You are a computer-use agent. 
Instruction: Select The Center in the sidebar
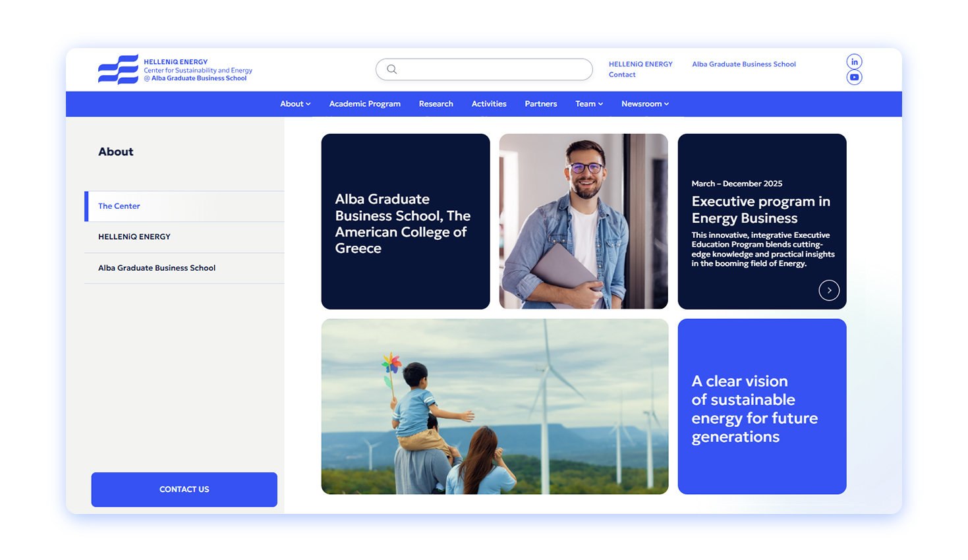119,206
